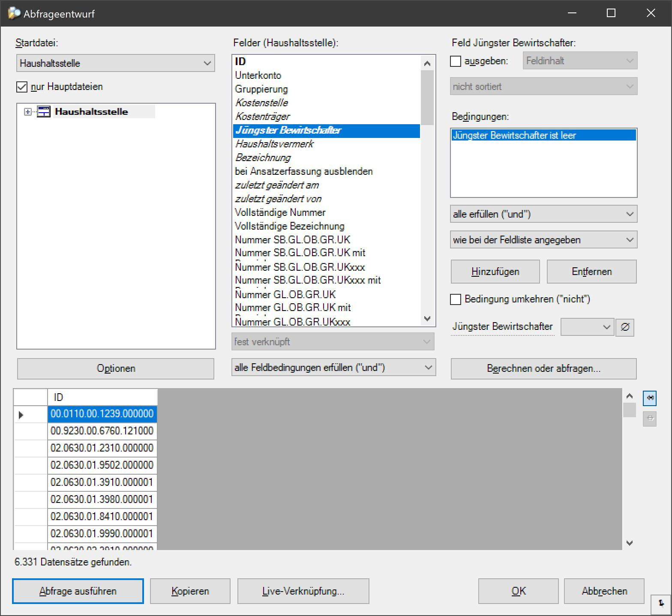Confirm with the OK button
This screenshot has height=616, width=672.
pyautogui.click(x=518, y=591)
